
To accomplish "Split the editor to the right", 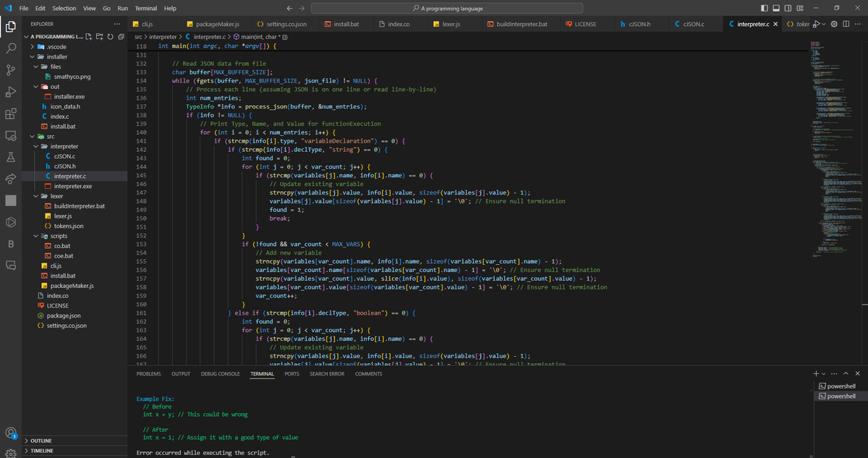I will (846, 24).
